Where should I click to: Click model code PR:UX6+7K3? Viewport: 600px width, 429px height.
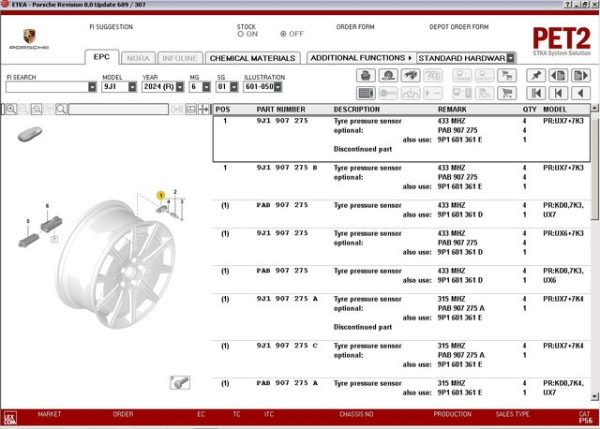563,233
